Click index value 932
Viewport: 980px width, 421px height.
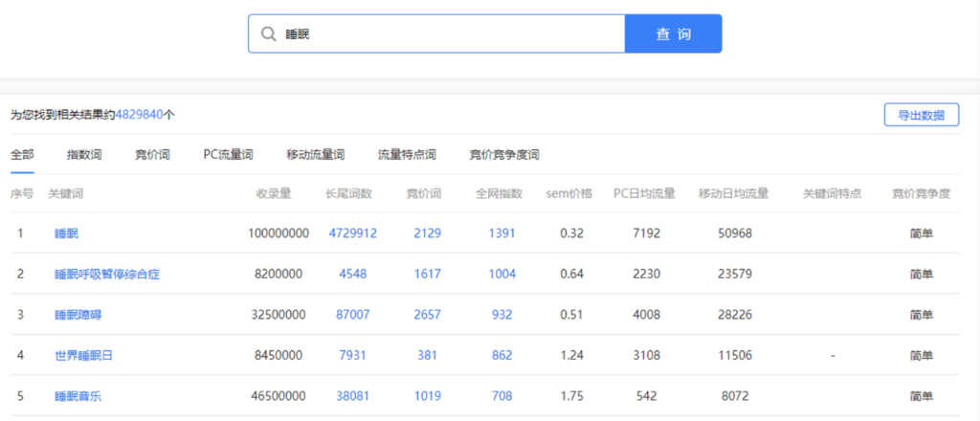pos(501,315)
